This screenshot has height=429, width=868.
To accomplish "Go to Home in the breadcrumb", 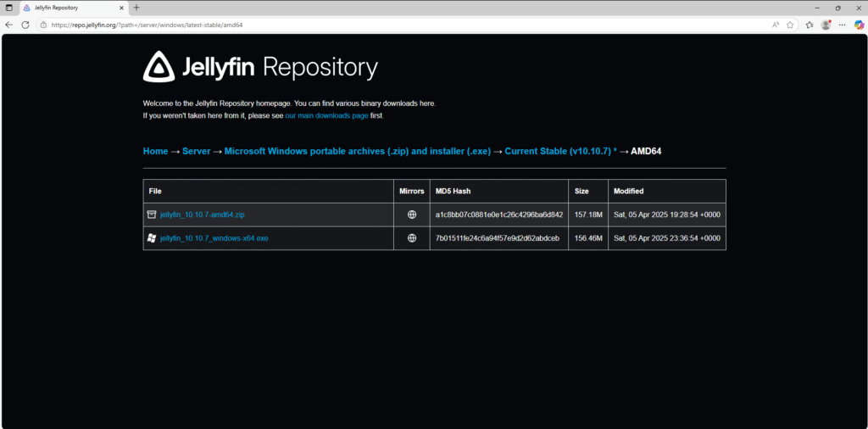I will [x=156, y=151].
